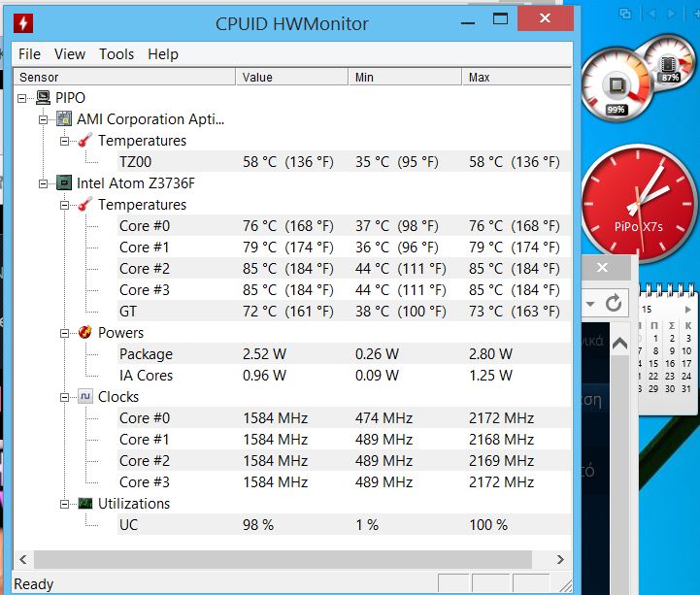Click the RAM meter gadget at 87%
The image size is (700, 595).
669,60
